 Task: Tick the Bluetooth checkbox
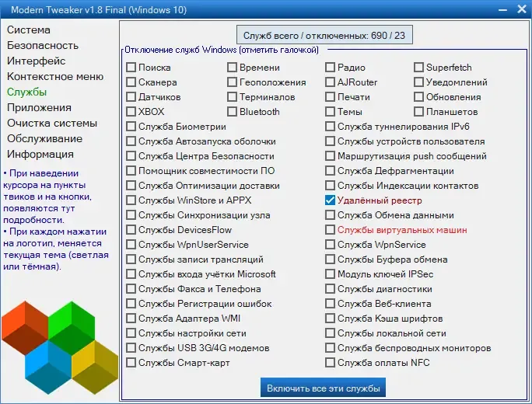point(232,112)
